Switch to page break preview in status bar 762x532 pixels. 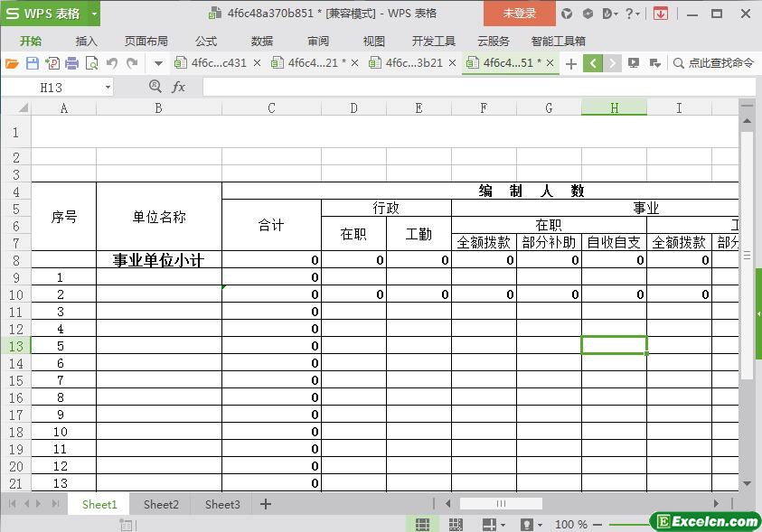(x=456, y=524)
